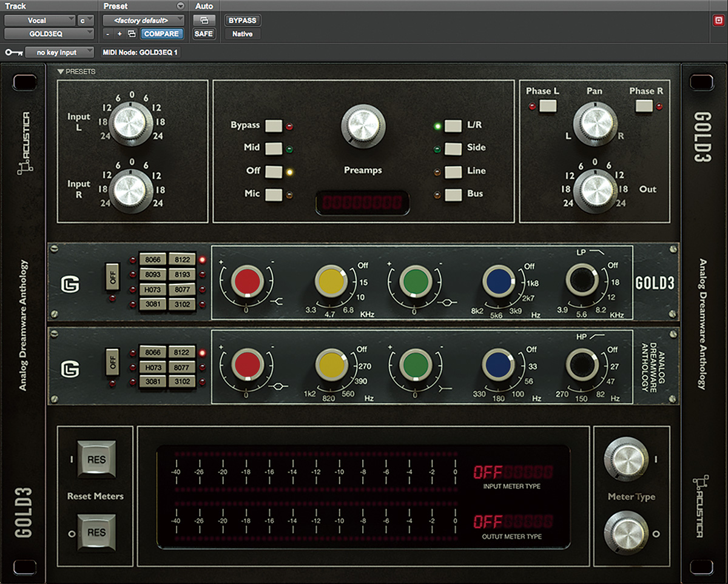This screenshot has width=728, height=584.
Task: Select the 8093 EQ model
Action: click(152, 275)
